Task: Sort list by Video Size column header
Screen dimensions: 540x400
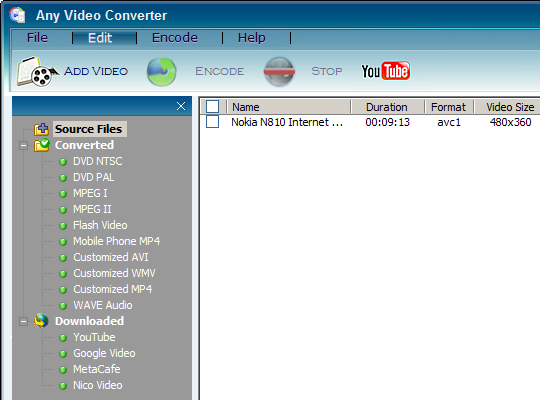Action: pyautogui.click(x=510, y=107)
